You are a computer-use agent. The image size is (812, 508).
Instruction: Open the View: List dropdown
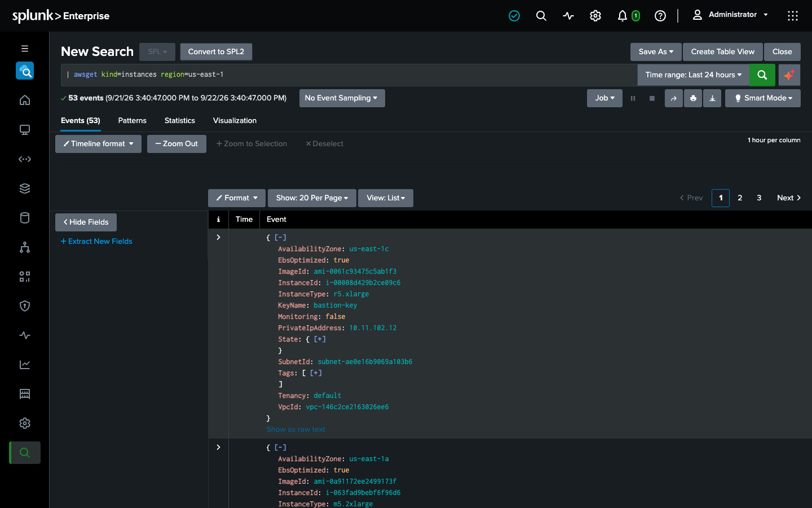click(x=386, y=198)
